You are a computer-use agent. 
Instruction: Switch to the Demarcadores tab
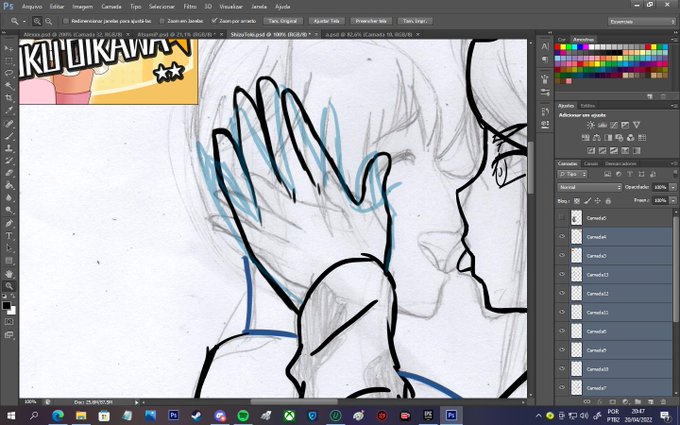click(621, 164)
